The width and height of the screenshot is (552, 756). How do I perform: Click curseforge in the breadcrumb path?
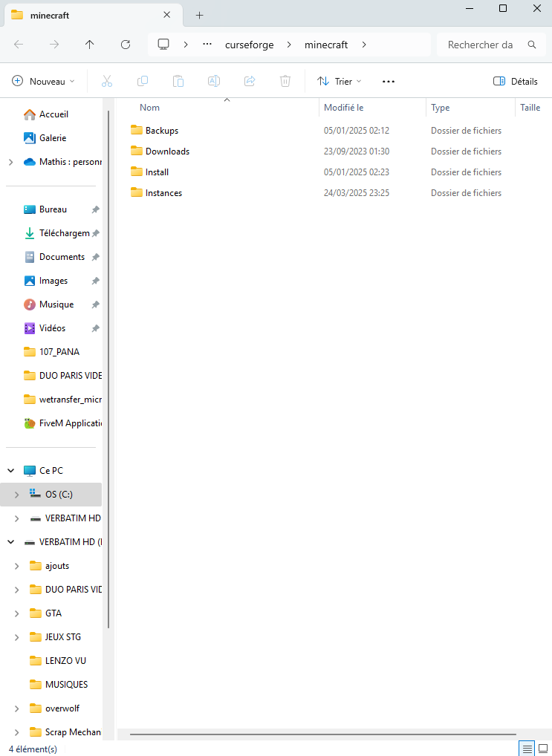tap(250, 45)
